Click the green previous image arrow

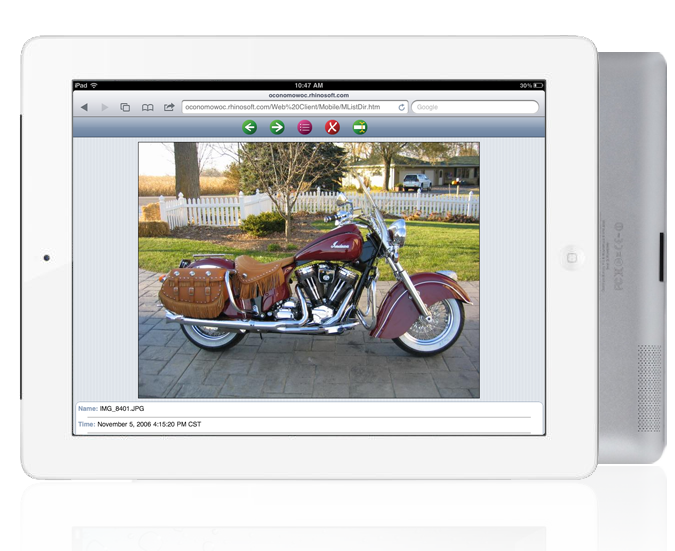(249, 127)
